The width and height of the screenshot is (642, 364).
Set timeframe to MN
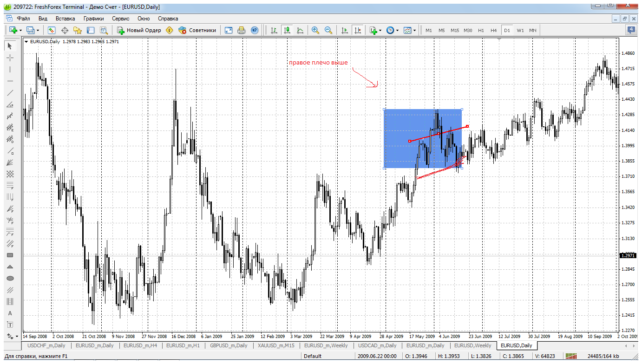tap(532, 30)
